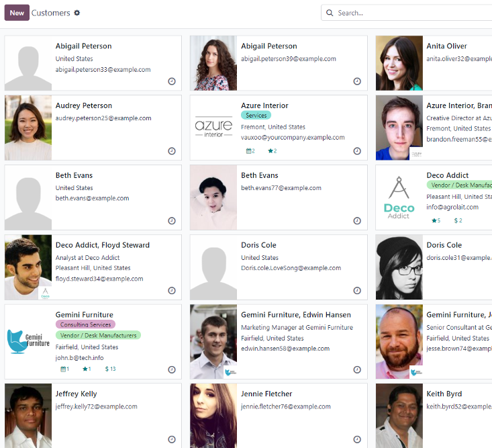Click Gemini Furniture sales dollar count
The width and height of the screenshot is (492, 448).
[111, 369]
